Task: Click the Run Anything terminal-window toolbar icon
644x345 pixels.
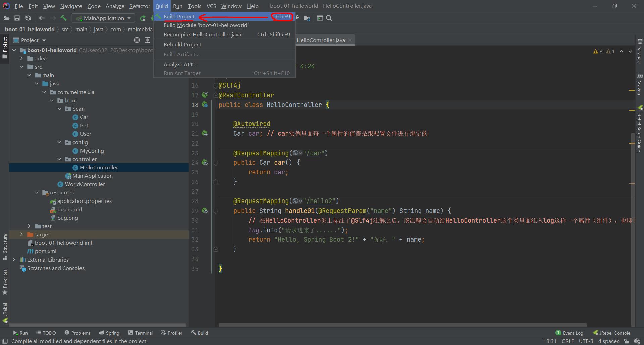Action: (x=320, y=18)
